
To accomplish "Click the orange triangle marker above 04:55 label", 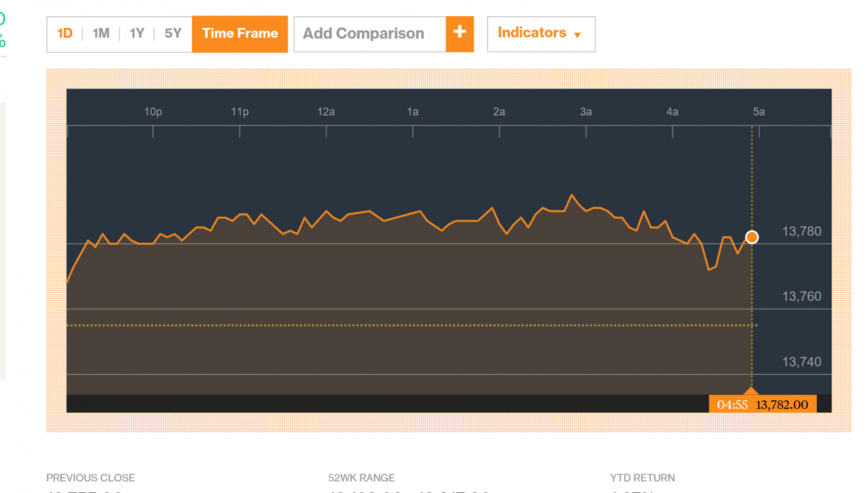I will point(752,389).
